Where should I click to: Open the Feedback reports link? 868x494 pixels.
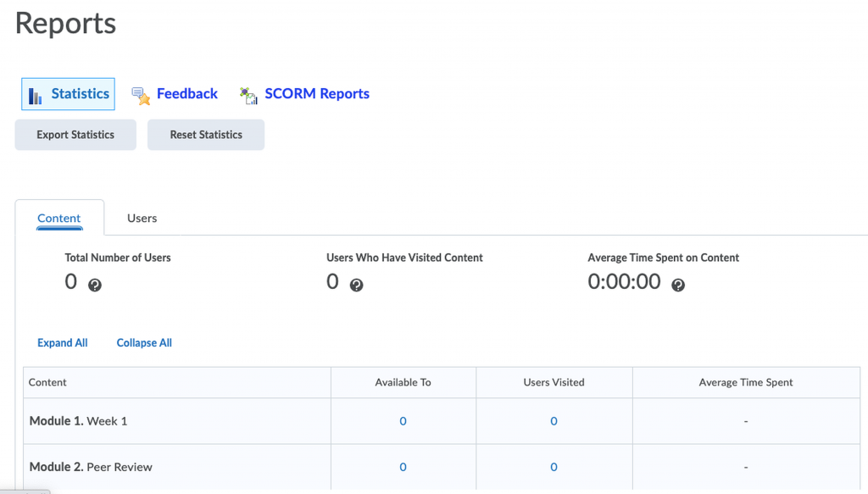(187, 93)
